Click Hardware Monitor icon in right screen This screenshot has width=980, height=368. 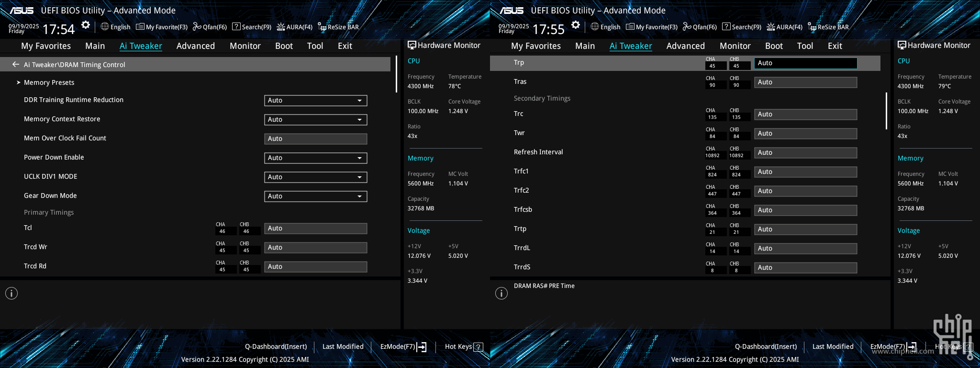pos(902,45)
